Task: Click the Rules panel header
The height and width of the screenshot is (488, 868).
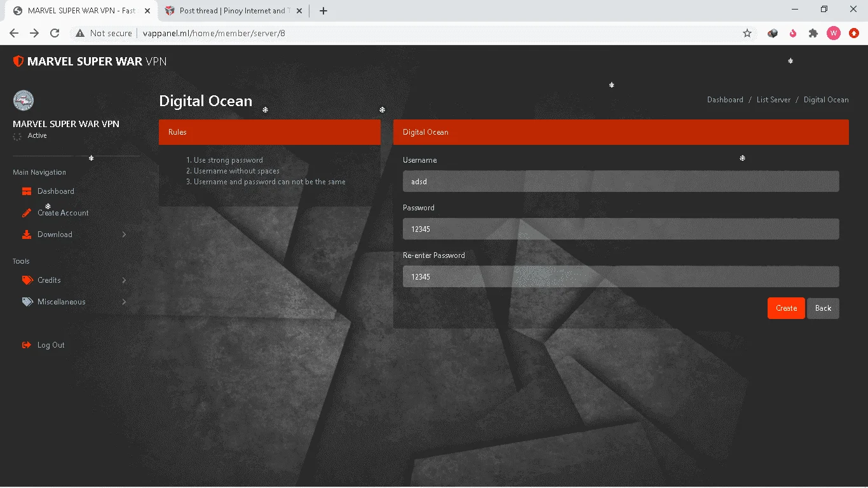Action: pyautogui.click(x=269, y=132)
